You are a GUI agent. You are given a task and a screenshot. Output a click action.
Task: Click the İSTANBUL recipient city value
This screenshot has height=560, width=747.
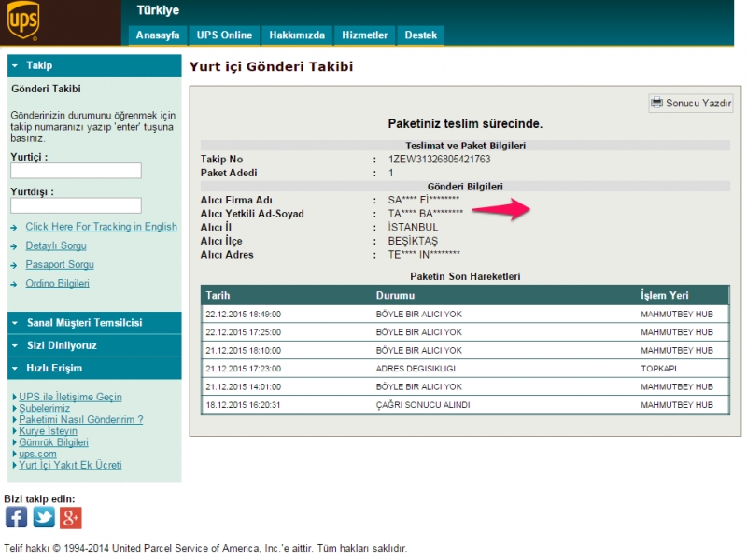[x=413, y=227]
